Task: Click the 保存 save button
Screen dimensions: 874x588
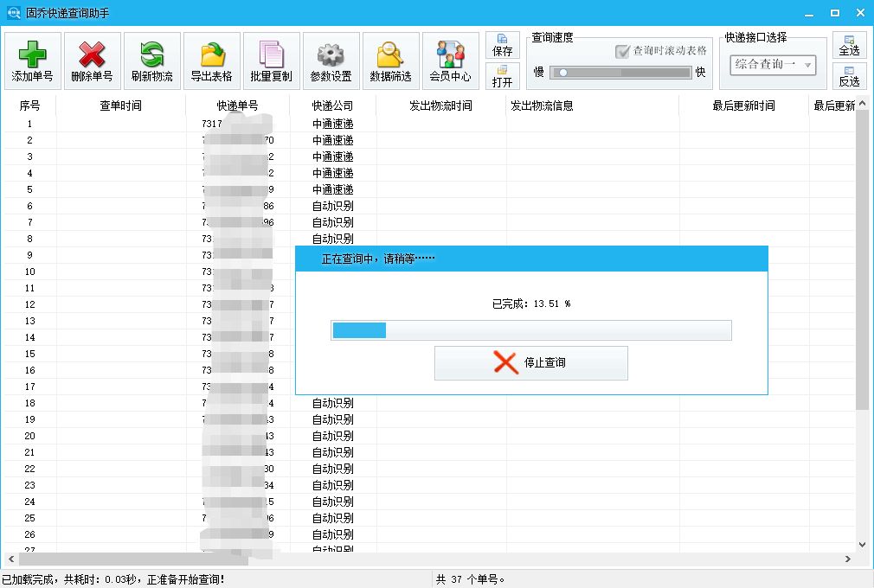Action: (x=502, y=45)
